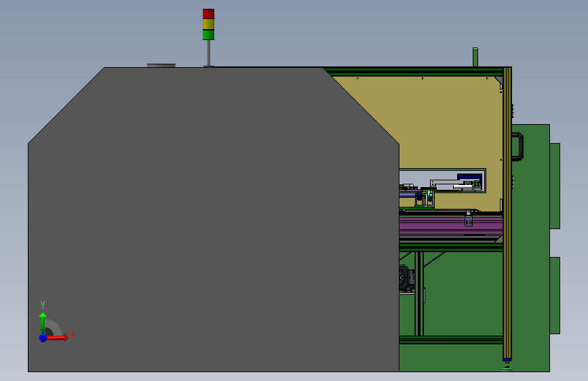Click the blue Z axis ball of the triad
Screen dimensions: 588x381
[x=43, y=338]
